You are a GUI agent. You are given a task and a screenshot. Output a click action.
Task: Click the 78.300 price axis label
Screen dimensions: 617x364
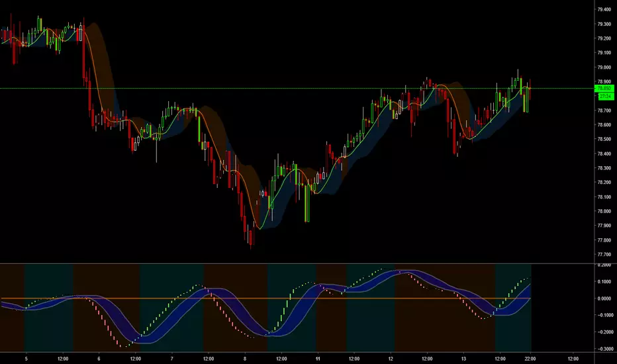[x=604, y=168]
